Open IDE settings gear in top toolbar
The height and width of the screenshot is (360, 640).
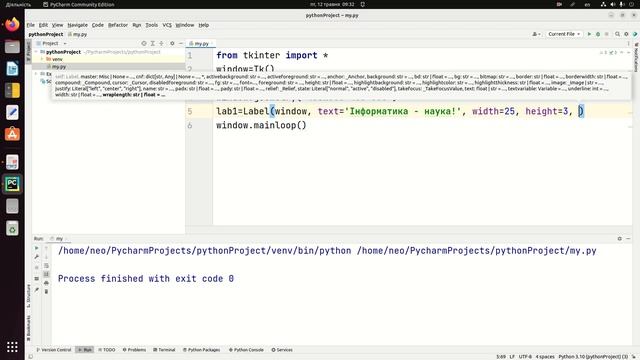(x=626, y=34)
